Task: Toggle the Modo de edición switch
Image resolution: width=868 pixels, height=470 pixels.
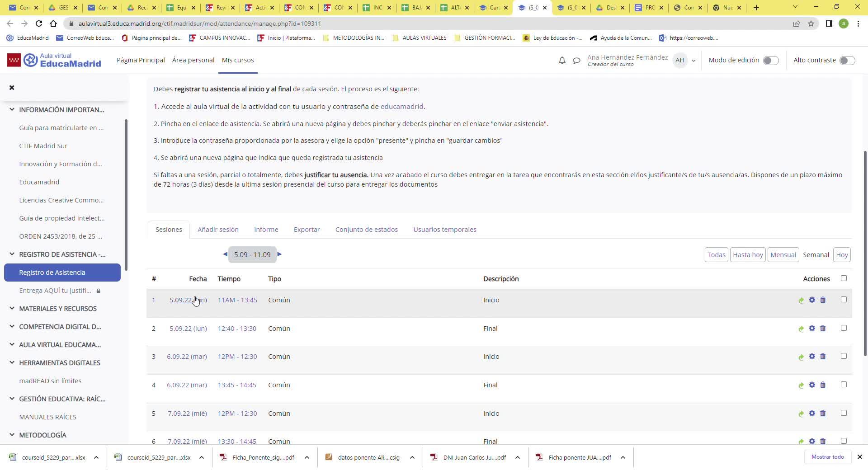Action: pyautogui.click(x=770, y=61)
